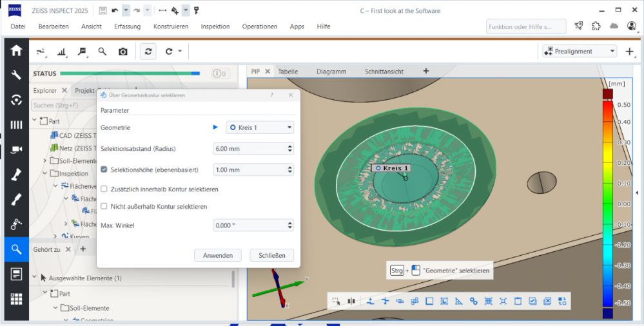Open the magnifier Inspection workspace in sidebar
Screen dimensions: 644x326
point(16,249)
